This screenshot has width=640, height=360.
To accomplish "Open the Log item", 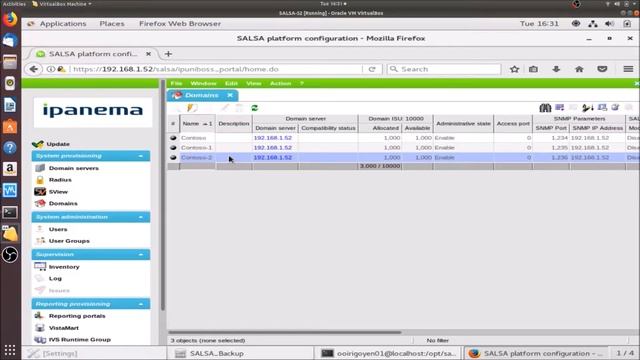I will tap(55, 278).
